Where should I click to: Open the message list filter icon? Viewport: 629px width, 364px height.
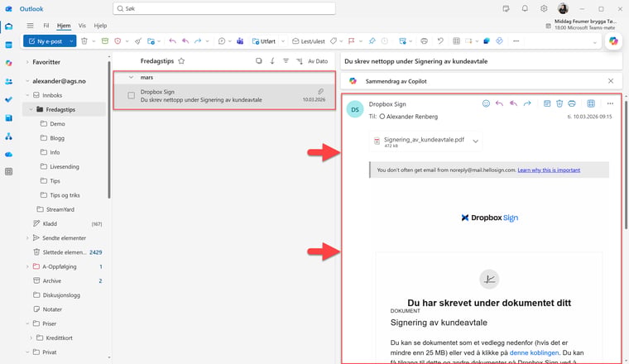286,61
